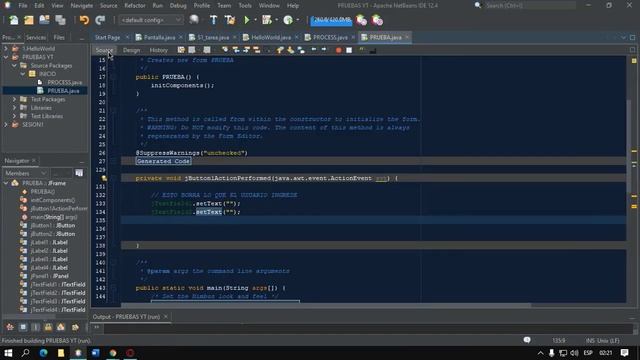Click the notifications balloon in status bar
The height and width of the screenshot is (360, 640).
click(527, 340)
